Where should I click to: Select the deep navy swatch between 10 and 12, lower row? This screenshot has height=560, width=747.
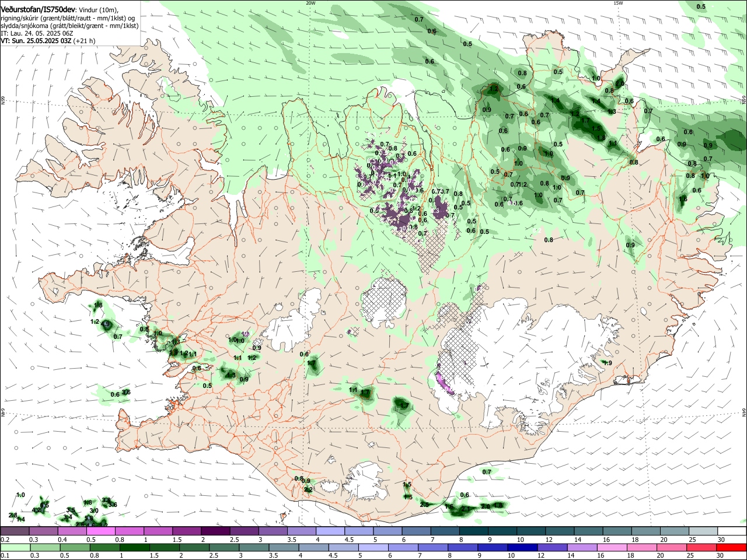pos(522,547)
